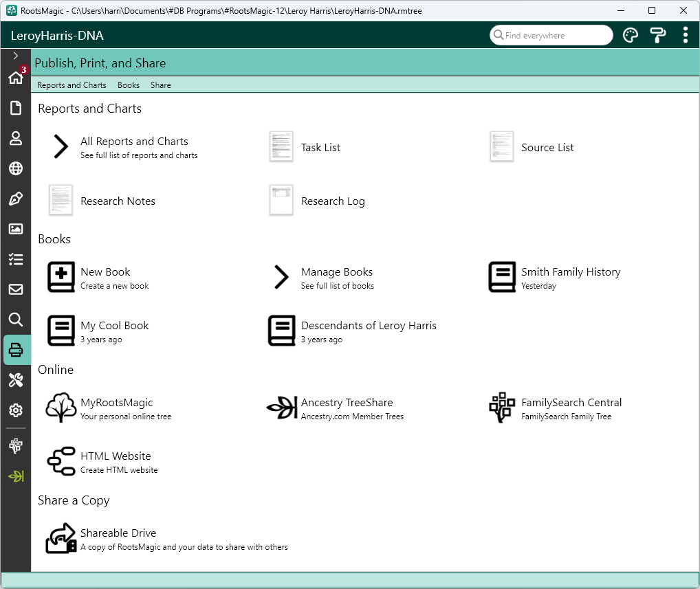Open the Research Notes report
The width and height of the screenshot is (700, 589).
coord(118,201)
